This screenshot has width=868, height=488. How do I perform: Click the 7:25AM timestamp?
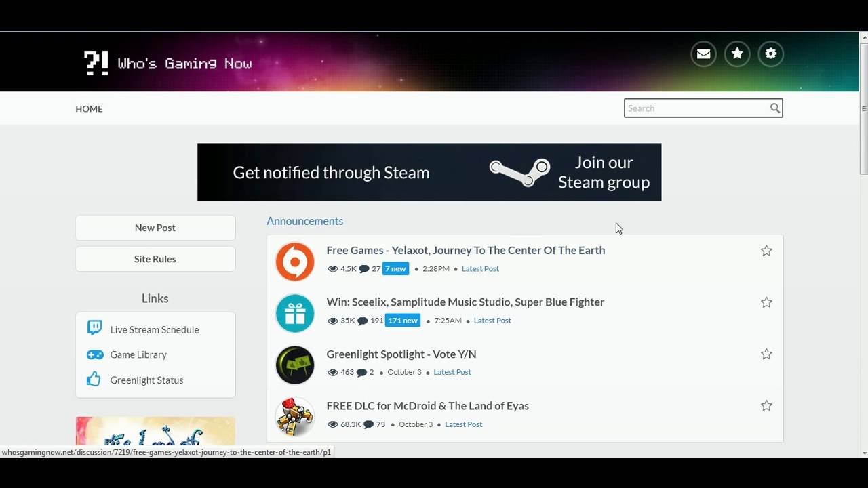[x=448, y=321]
